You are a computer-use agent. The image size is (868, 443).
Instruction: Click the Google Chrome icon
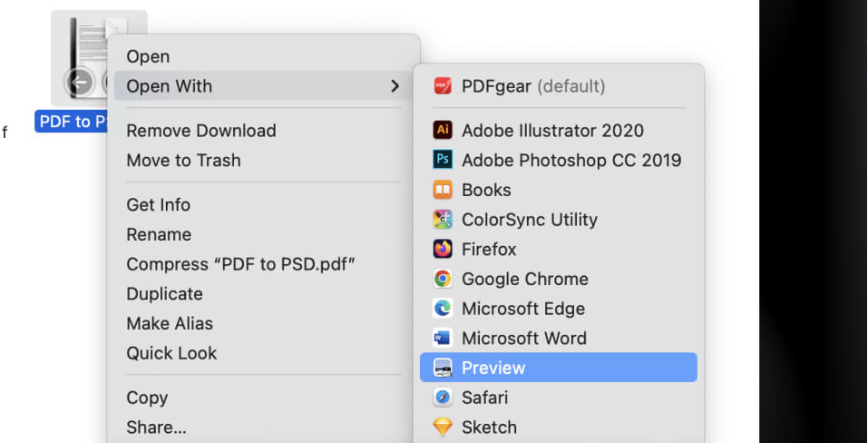443,279
